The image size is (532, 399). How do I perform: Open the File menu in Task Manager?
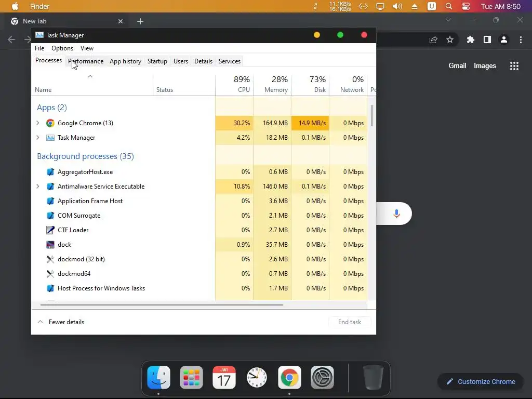[x=39, y=48]
